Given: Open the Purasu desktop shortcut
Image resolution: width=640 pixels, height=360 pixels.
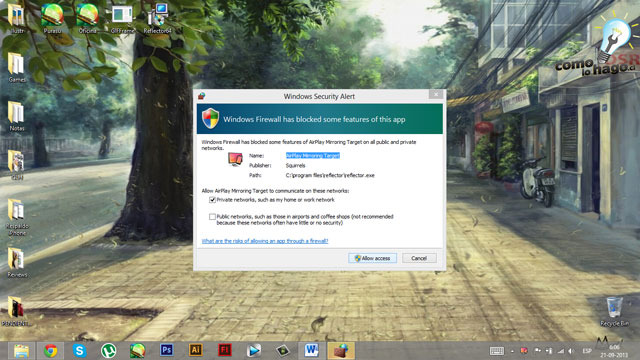Looking at the screenshot, I should pyautogui.click(x=52, y=18).
